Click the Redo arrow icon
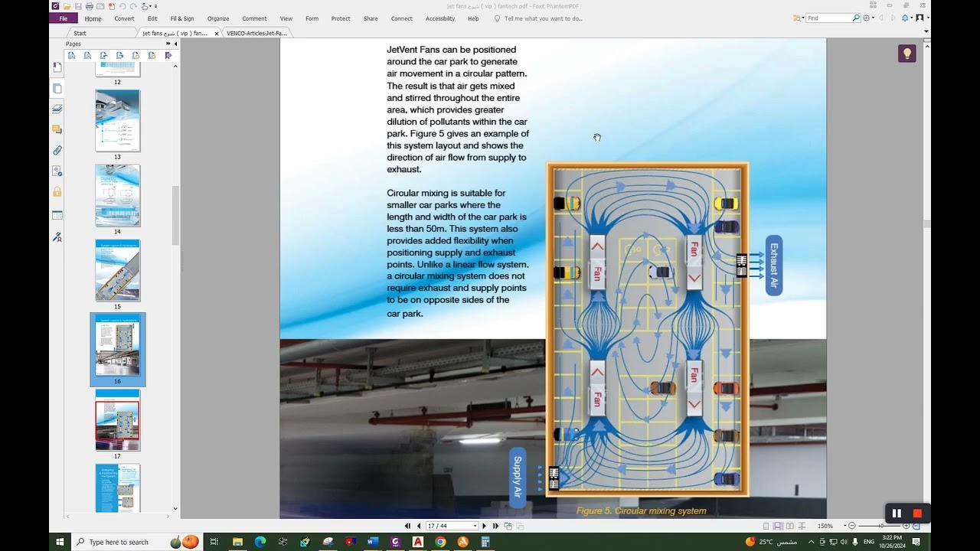 (134, 6)
